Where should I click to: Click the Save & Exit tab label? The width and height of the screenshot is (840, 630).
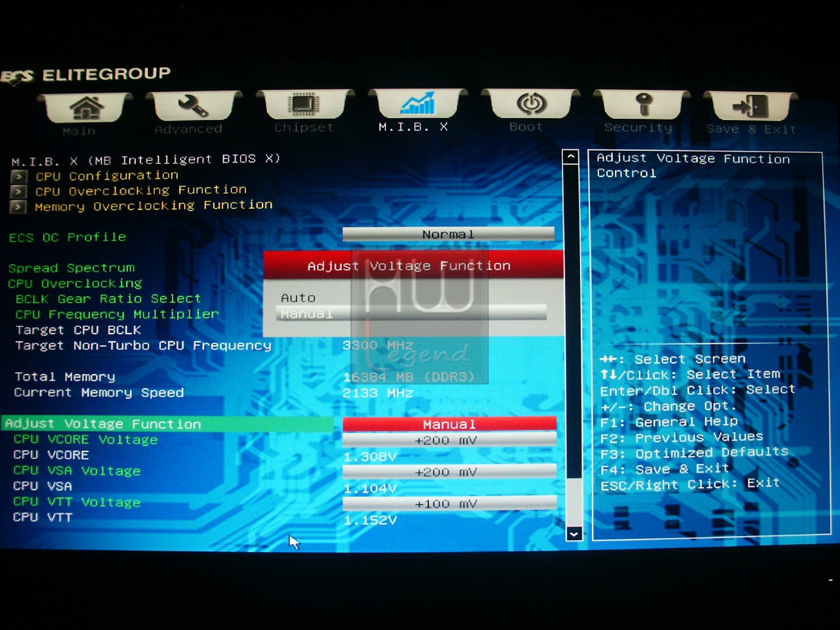coord(751,129)
